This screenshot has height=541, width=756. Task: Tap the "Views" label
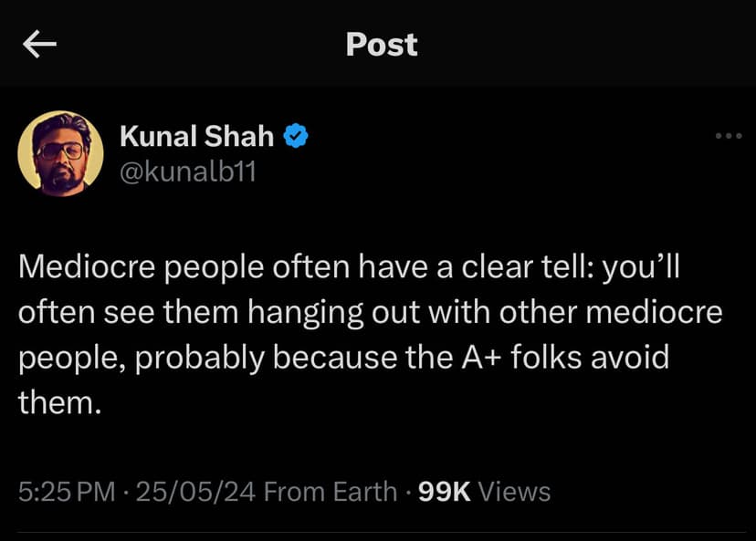(514, 492)
